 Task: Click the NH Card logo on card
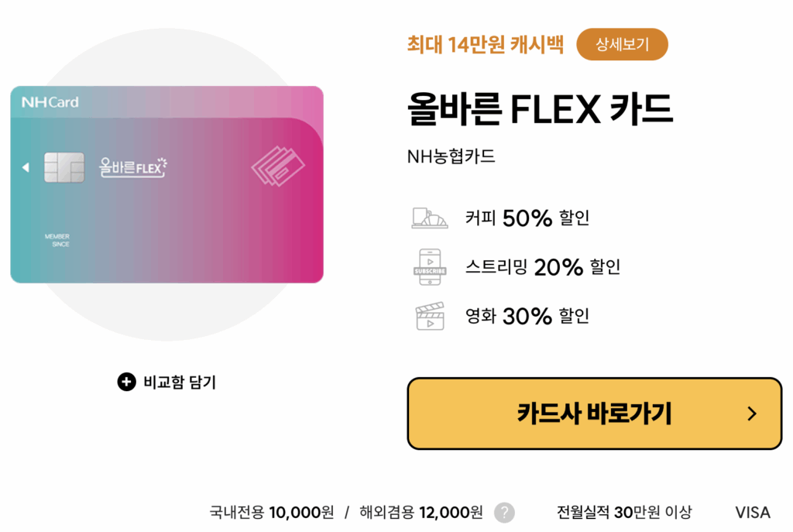pos(50,102)
